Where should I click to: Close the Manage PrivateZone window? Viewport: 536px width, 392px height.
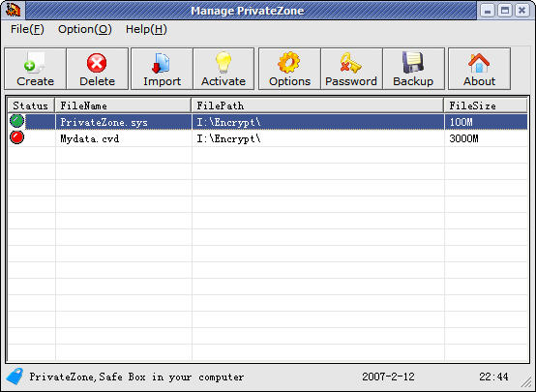pos(522,11)
